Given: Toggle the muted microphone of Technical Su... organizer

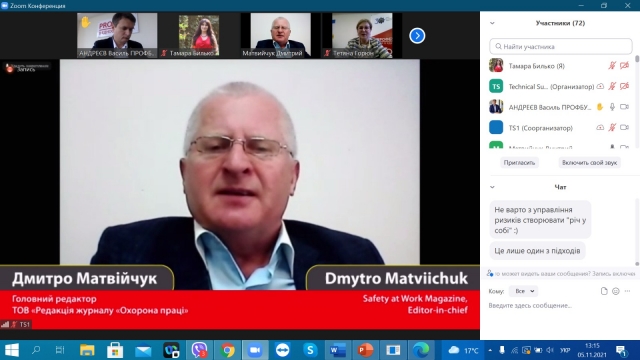Looking at the screenshot, I should pyautogui.click(x=612, y=86).
